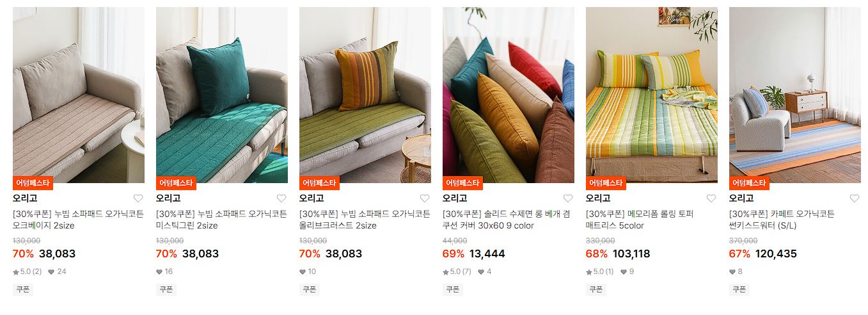Tap the heart on cushion cover item

pos(568,198)
